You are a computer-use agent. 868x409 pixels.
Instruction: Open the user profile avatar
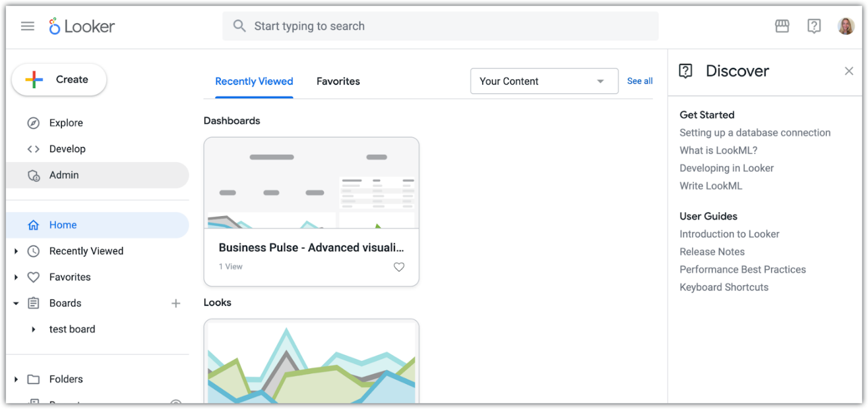(x=846, y=26)
